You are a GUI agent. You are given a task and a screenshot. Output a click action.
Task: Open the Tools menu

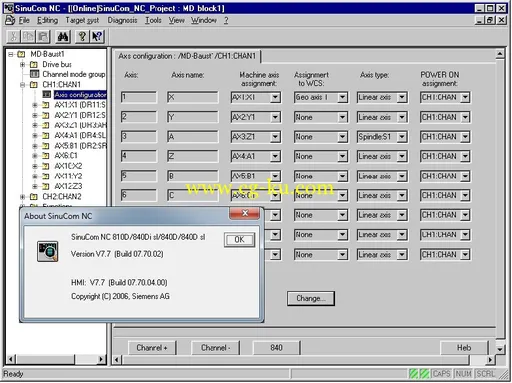tap(153, 20)
